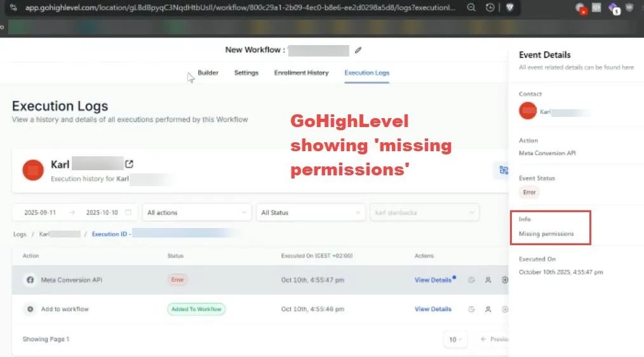Click Execution ID breadcrumb link
This screenshot has height=357, width=644.
click(x=111, y=234)
